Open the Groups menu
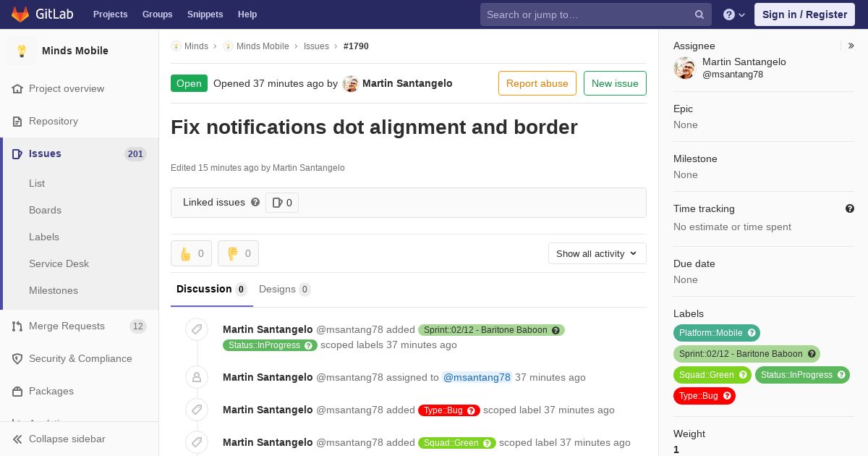This screenshot has height=456, width=868. tap(158, 14)
